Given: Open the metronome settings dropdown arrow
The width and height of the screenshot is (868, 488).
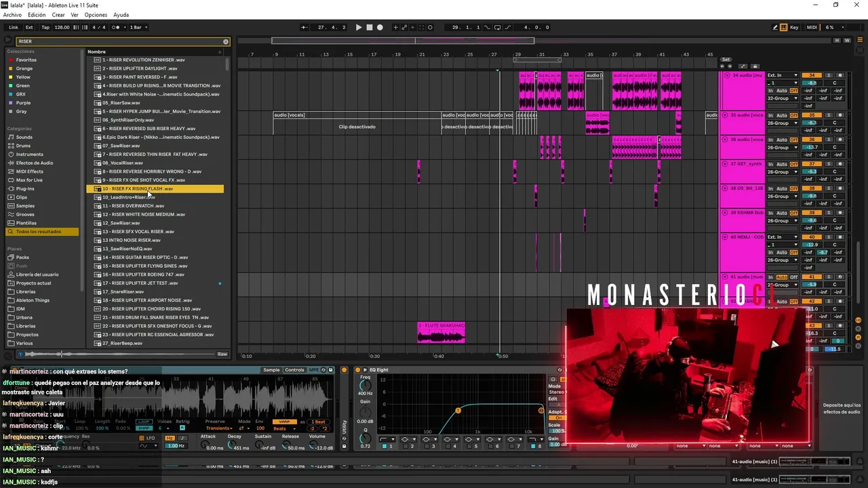Looking at the screenshot, I should [123, 28].
